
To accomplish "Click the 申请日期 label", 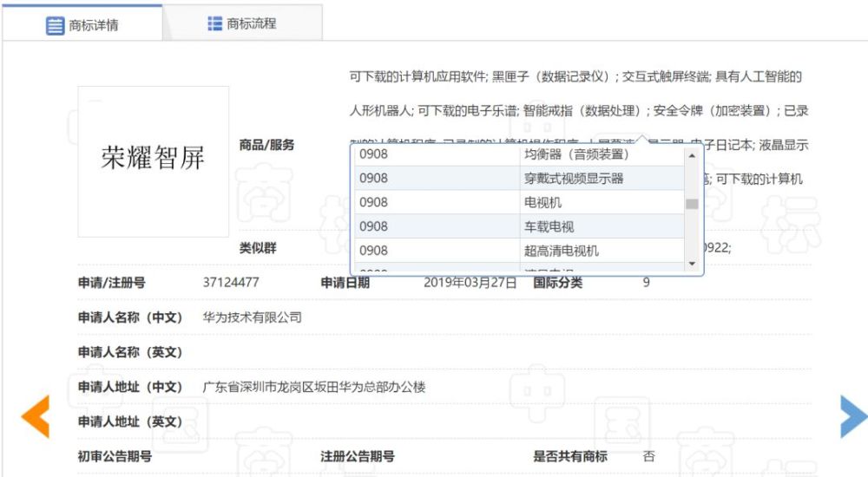I will (345, 283).
